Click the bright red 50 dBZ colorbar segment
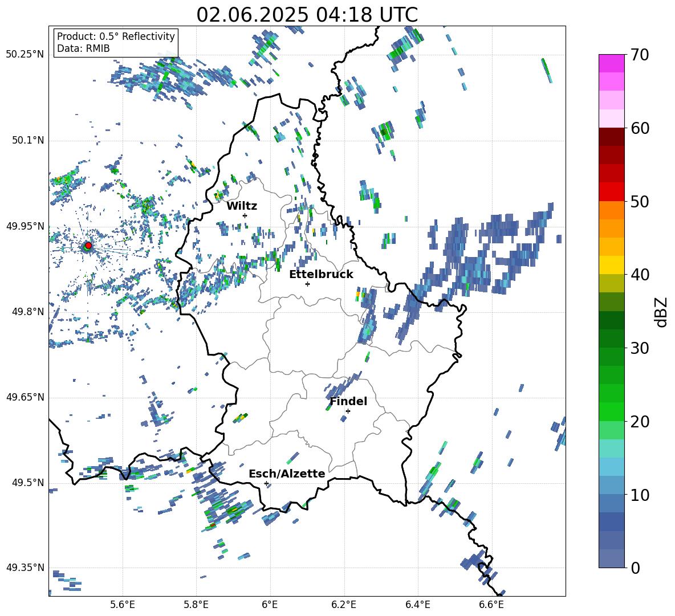The image size is (675, 616). click(x=611, y=192)
